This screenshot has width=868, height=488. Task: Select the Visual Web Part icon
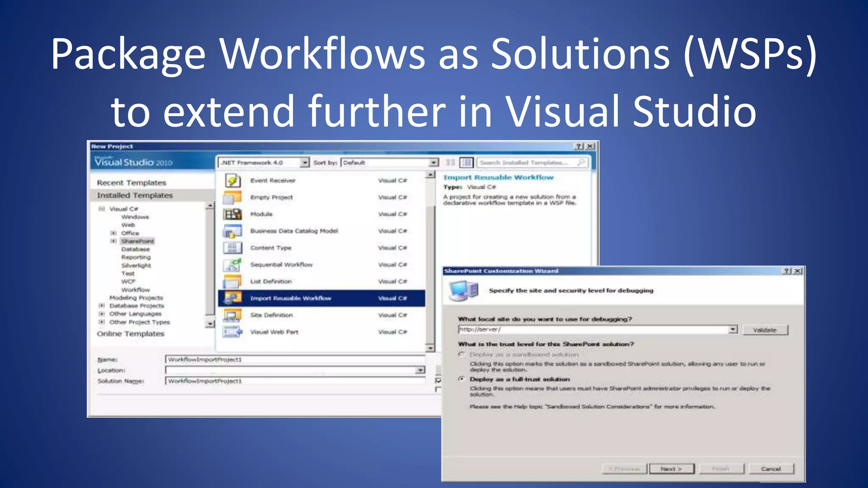pyautogui.click(x=233, y=332)
